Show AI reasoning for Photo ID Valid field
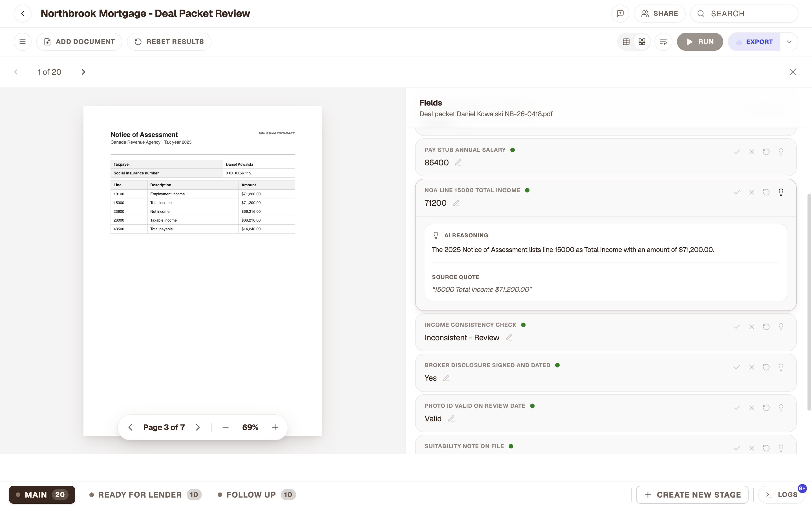The height and width of the screenshot is (508, 812). click(781, 408)
